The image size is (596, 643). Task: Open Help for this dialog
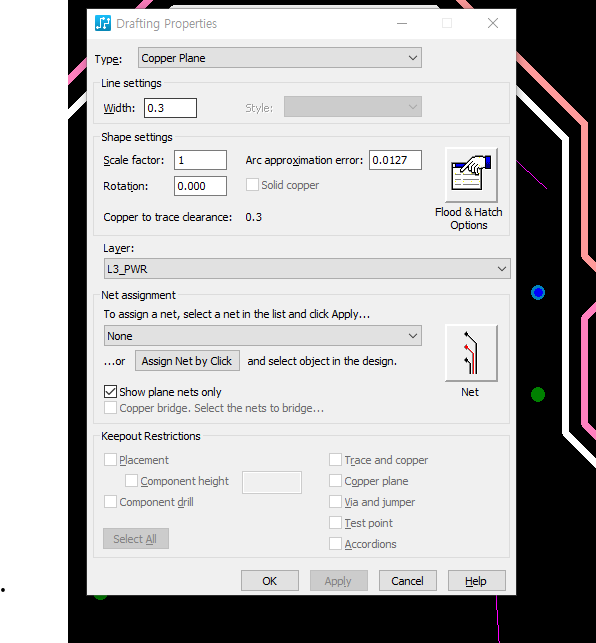476,581
